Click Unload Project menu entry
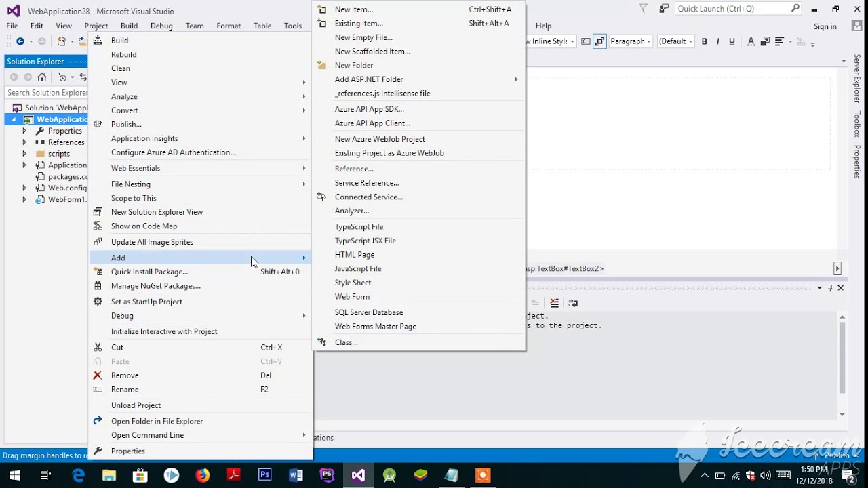The height and width of the screenshot is (488, 868). tap(201, 405)
